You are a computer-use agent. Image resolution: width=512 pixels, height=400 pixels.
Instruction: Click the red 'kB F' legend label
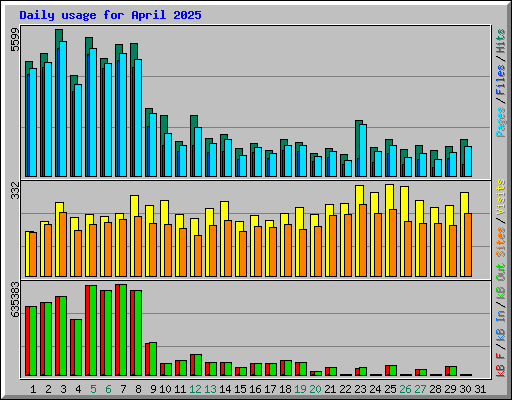coord(500,365)
